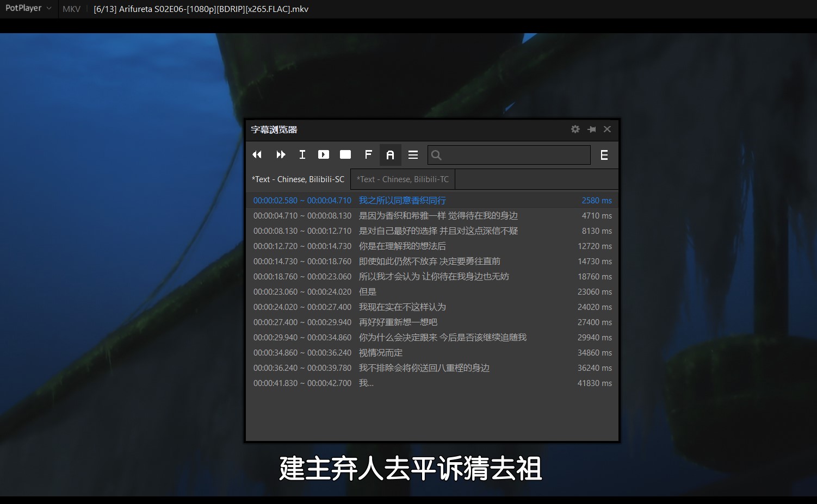This screenshot has height=504, width=817.
Task: Switch to Chinese Bilibili-TC tab
Action: (403, 179)
